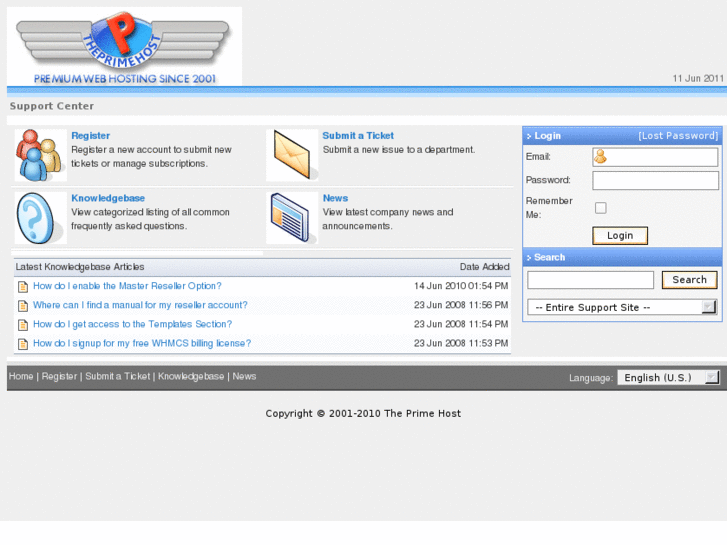Focus the Email input field
Image resolution: width=727 pixels, height=545 pixels.
coord(655,157)
